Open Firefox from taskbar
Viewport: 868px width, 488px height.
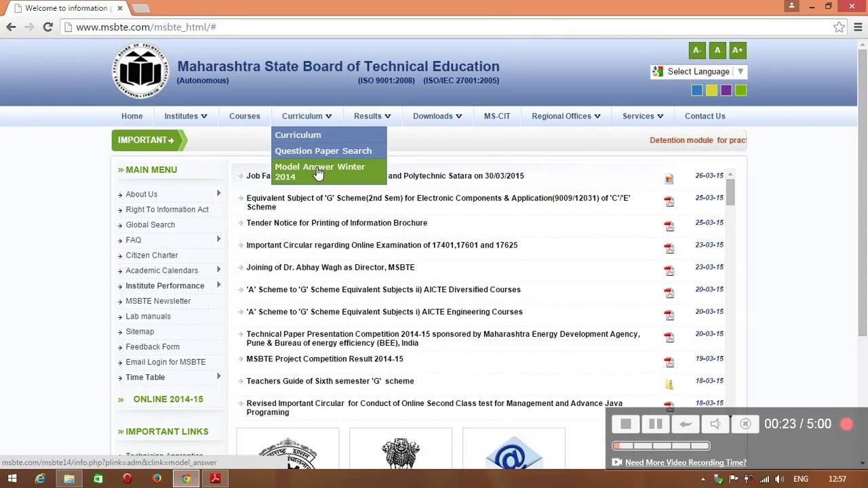pos(157,479)
